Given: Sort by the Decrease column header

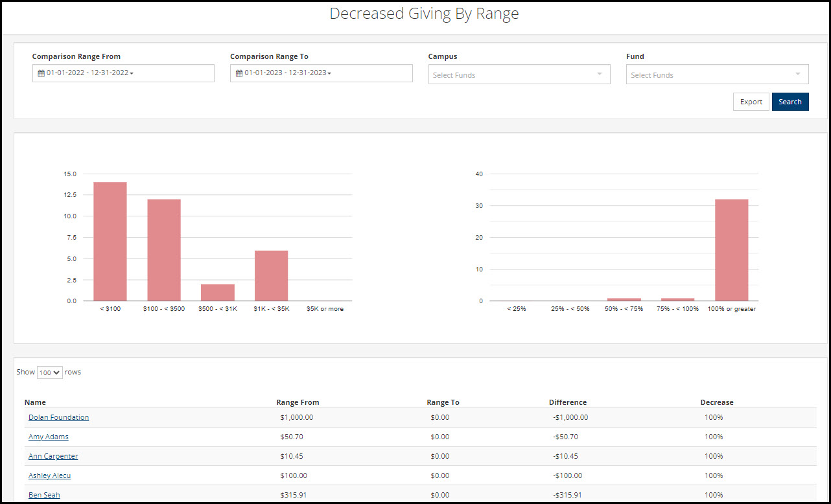Looking at the screenshot, I should click(x=717, y=402).
